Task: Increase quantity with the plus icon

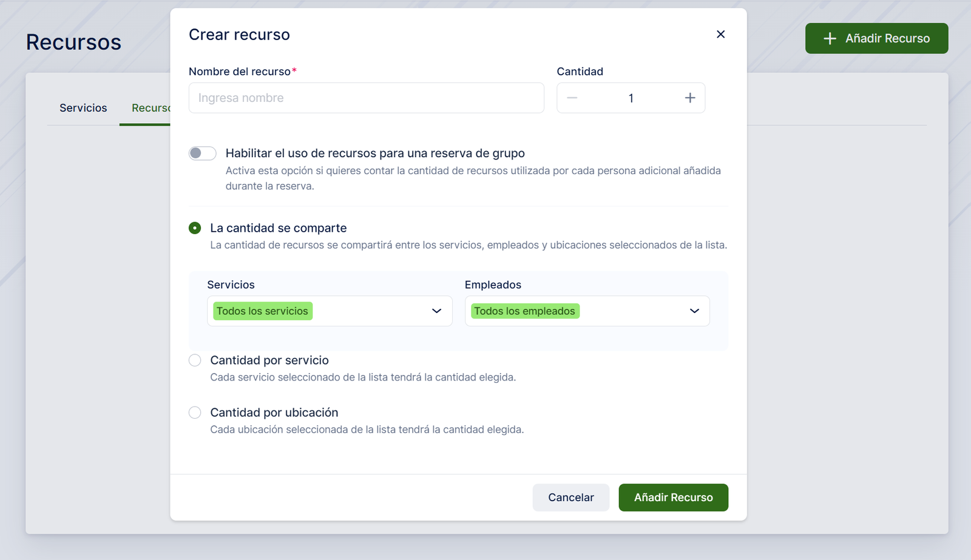Action: tap(690, 98)
